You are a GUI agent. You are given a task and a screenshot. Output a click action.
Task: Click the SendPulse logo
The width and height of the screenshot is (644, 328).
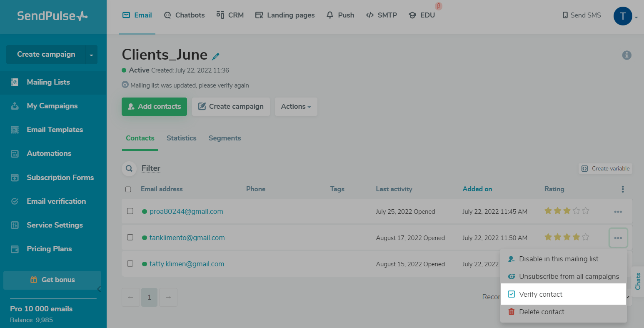coord(52,16)
